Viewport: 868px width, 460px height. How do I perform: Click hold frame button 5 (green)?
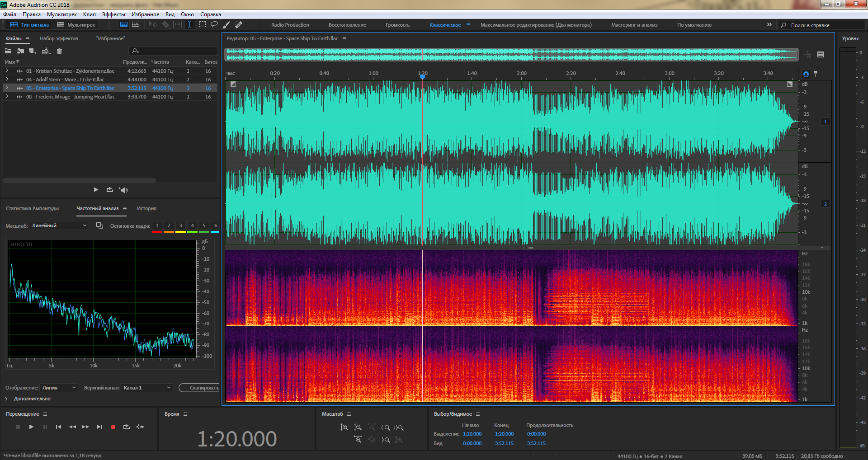(204, 226)
